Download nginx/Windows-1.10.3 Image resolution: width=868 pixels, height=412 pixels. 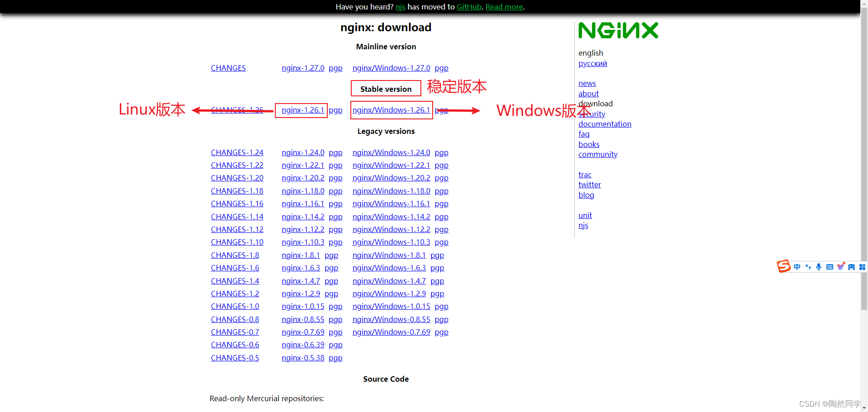(391, 242)
